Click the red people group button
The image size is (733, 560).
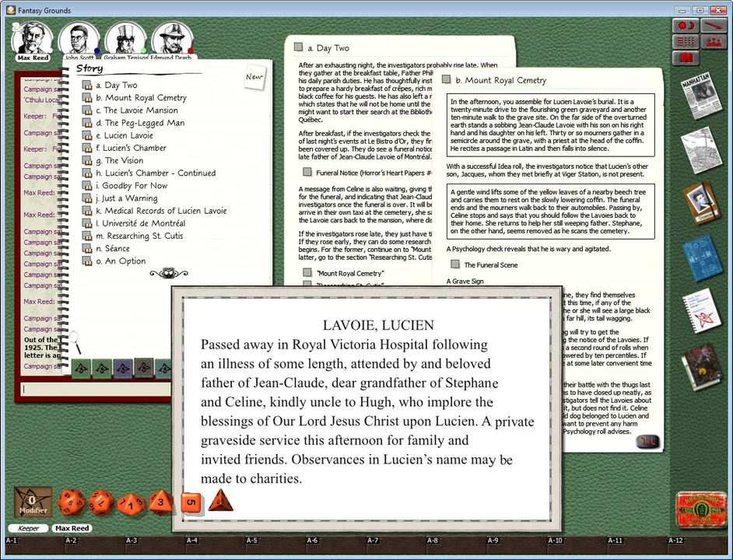coord(714,42)
